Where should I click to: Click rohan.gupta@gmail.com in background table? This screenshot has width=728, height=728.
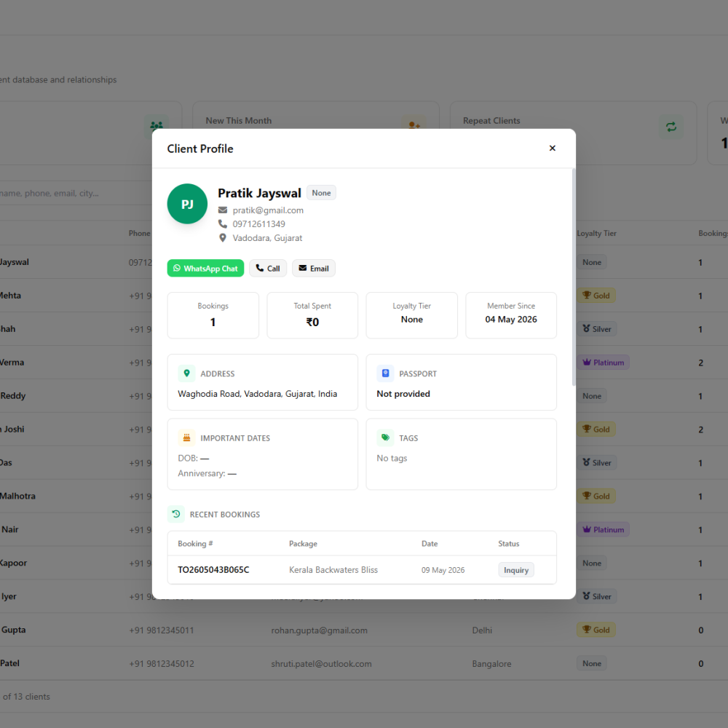pyautogui.click(x=319, y=630)
